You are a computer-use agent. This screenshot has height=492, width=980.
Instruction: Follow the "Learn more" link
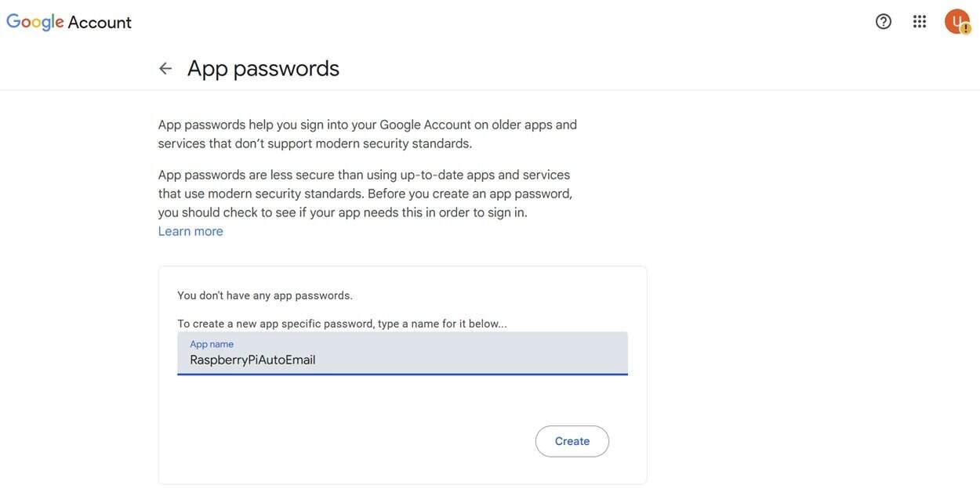tap(191, 231)
